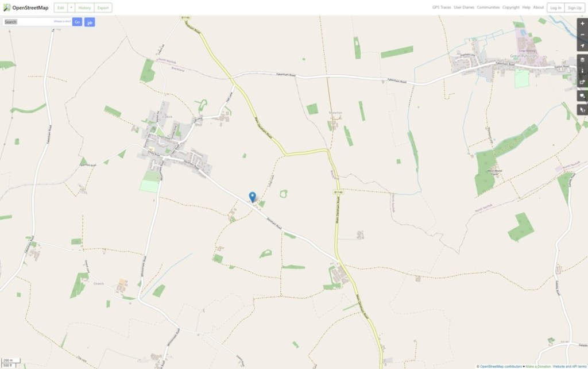Viewport: 588px width, 369px height.
Task: Click the Log In button
Action: [555, 7]
